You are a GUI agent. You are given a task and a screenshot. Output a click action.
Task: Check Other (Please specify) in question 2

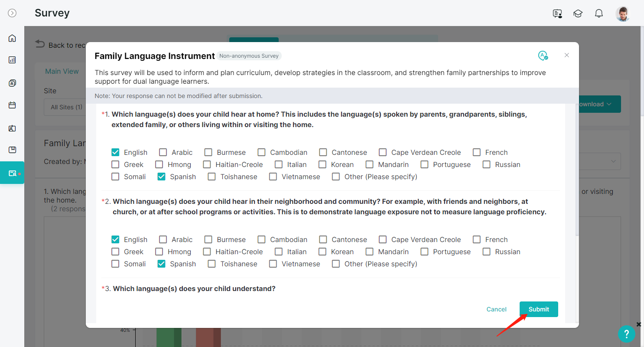click(x=336, y=264)
